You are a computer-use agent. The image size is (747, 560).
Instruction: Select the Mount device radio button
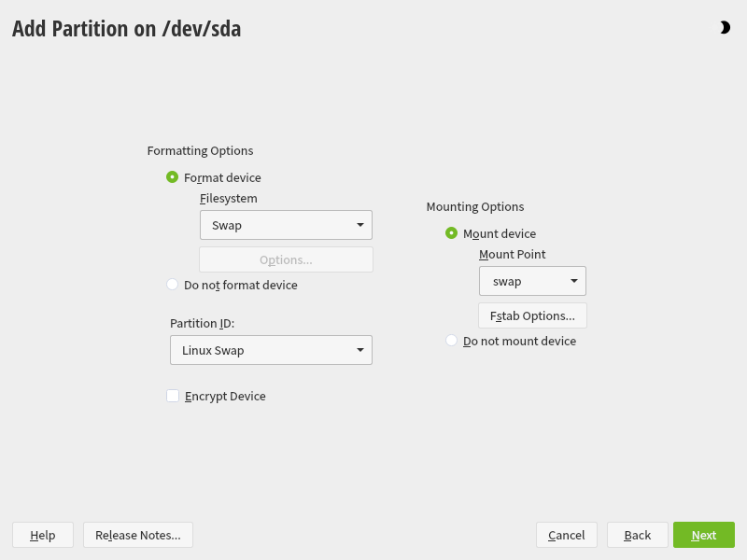coord(452,233)
